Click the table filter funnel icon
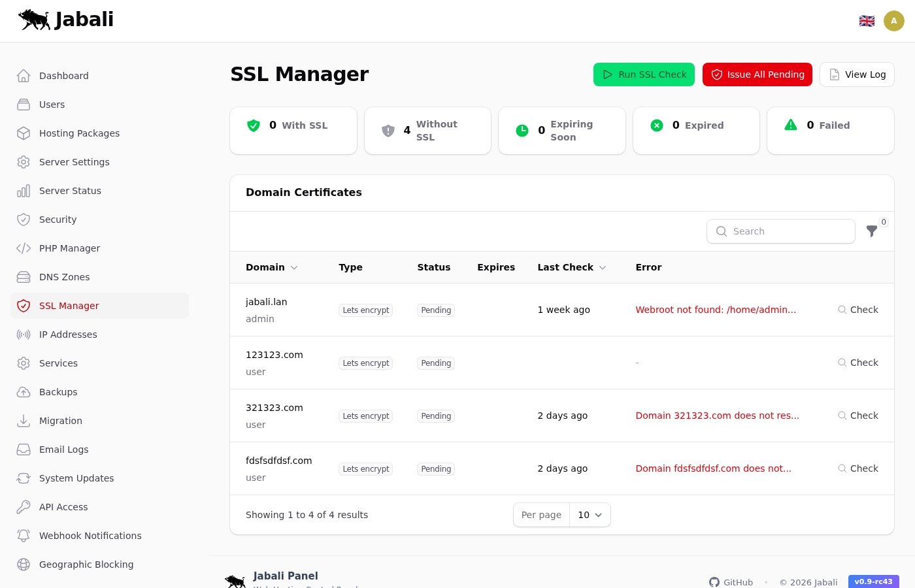 coord(871,231)
